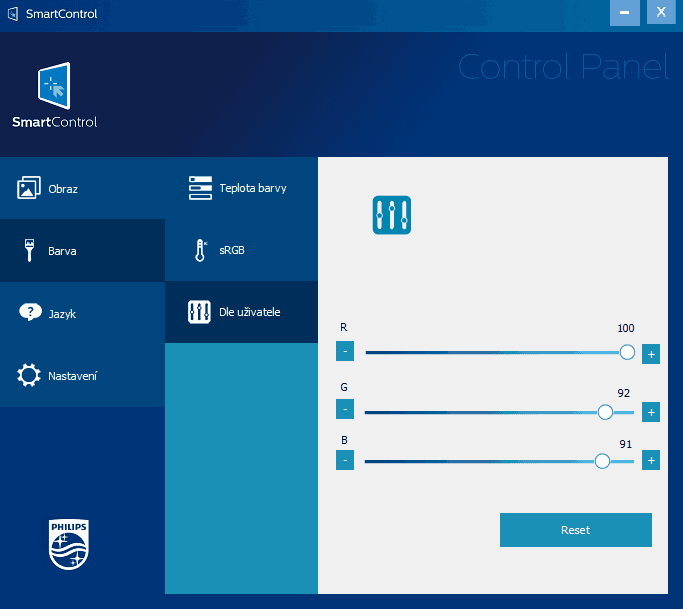Viewport: 683px width, 609px height.
Task: Click the B value 91 text
Action: pyautogui.click(x=626, y=444)
